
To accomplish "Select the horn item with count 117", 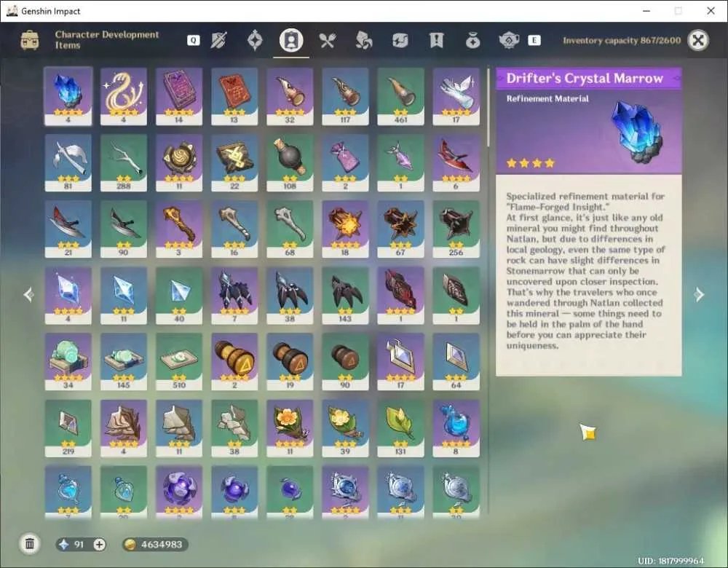I will (345, 97).
